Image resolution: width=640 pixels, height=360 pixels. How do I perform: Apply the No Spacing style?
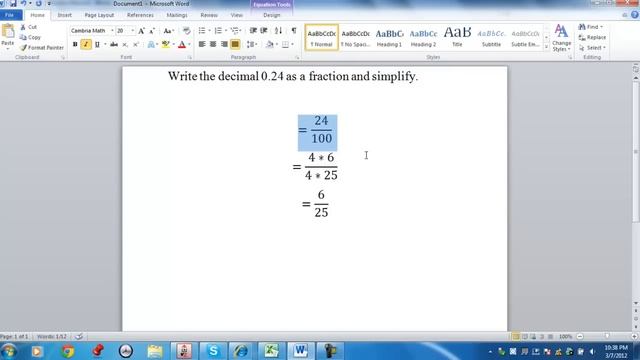point(356,38)
